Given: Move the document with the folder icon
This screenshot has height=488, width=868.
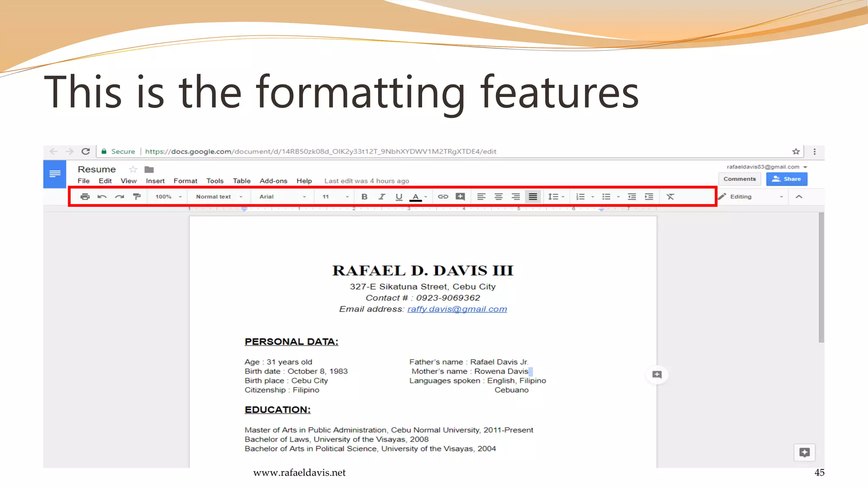Looking at the screenshot, I should 149,169.
